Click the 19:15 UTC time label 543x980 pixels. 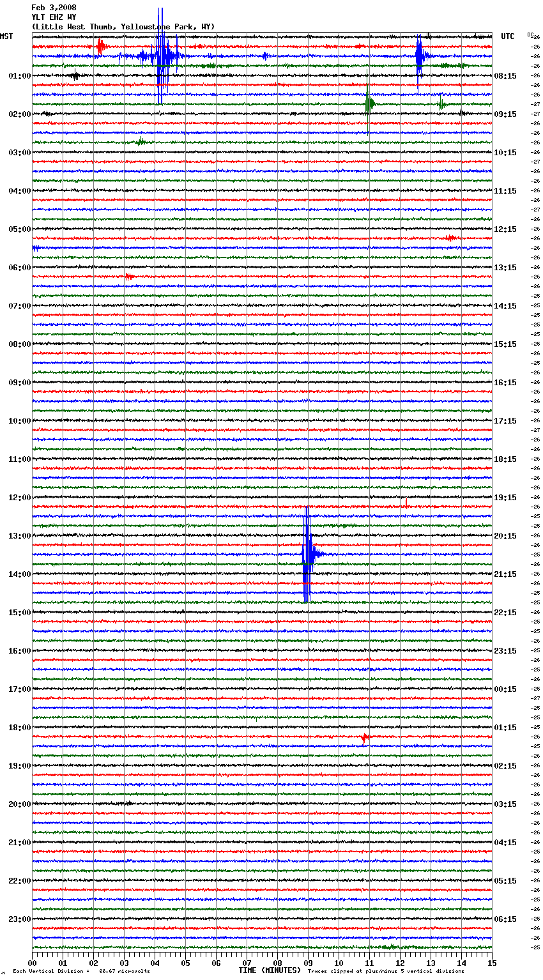[x=505, y=498]
